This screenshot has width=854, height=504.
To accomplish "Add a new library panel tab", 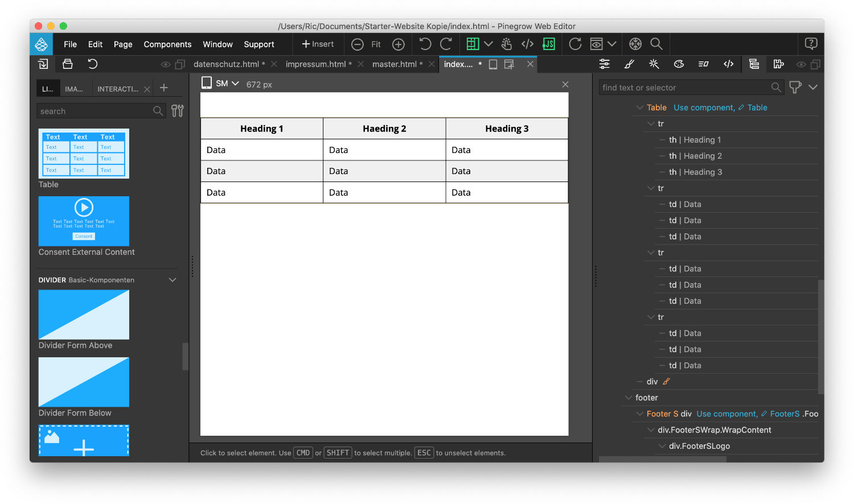I will point(164,88).
